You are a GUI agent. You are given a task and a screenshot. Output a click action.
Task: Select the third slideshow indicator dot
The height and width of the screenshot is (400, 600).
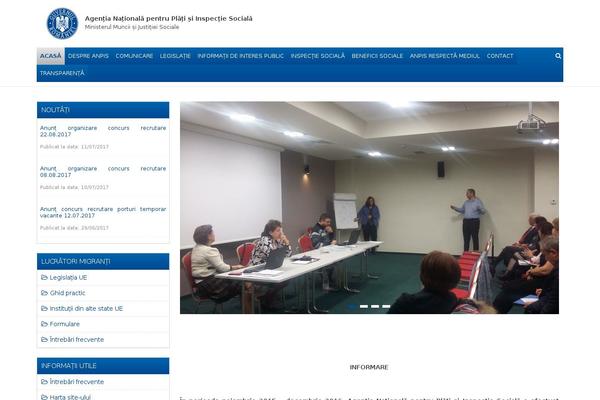[375, 306]
